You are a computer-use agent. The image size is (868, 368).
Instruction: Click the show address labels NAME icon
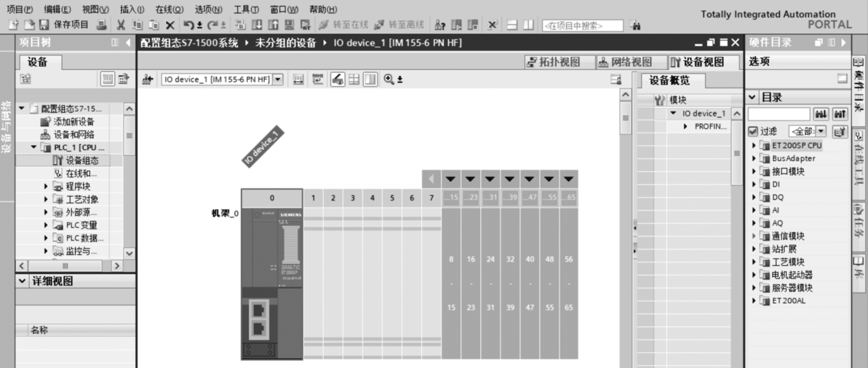pyautogui.click(x=317, y=79)
